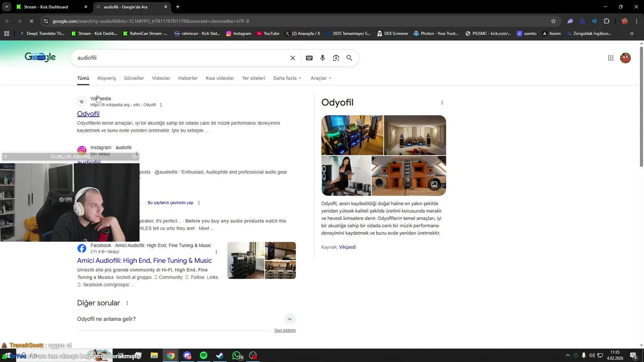
Task: Bookmark this page with the star icon
Action: (553, 21)
